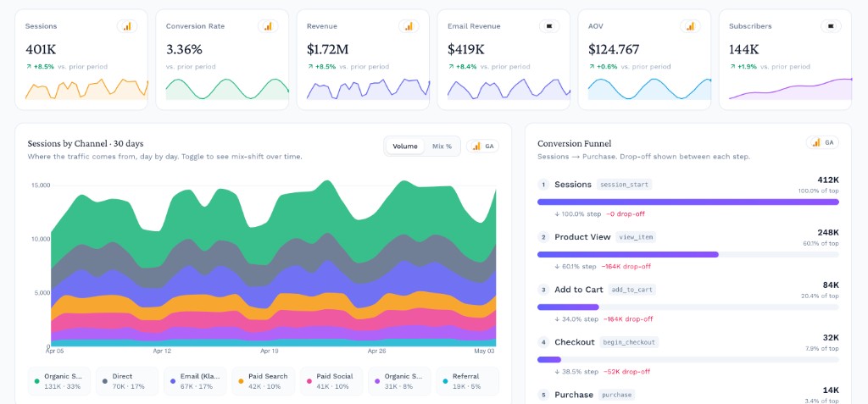Screen dimensions: 868x404
Task: Click the 401K Sessions value
Action: [x=41, y=49]
